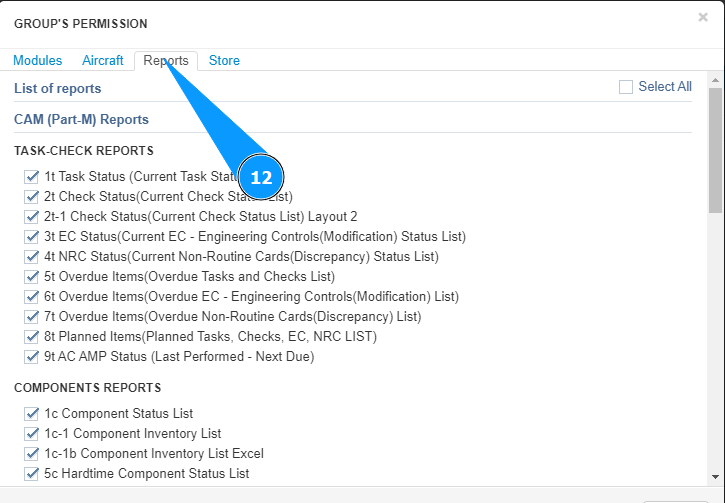Click the reports list vertical scrollbar
The image size is (725, 503).
tap(715, 150)
